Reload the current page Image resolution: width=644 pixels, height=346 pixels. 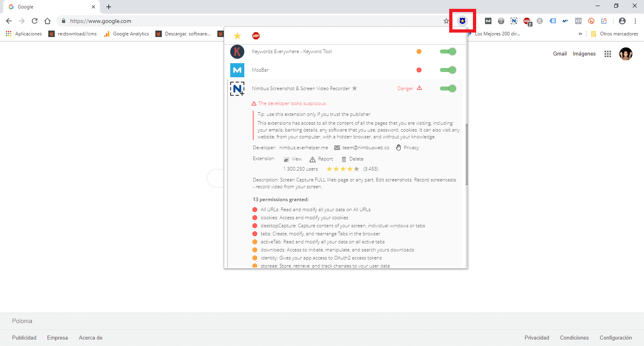[35, 21]
